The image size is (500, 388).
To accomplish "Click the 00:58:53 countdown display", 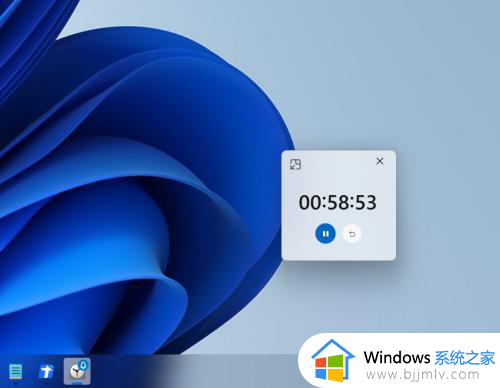I will 338,202.
